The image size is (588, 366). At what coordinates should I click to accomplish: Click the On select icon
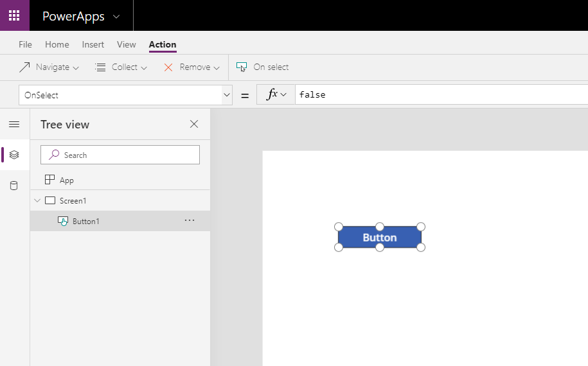[x=242, y=67]
